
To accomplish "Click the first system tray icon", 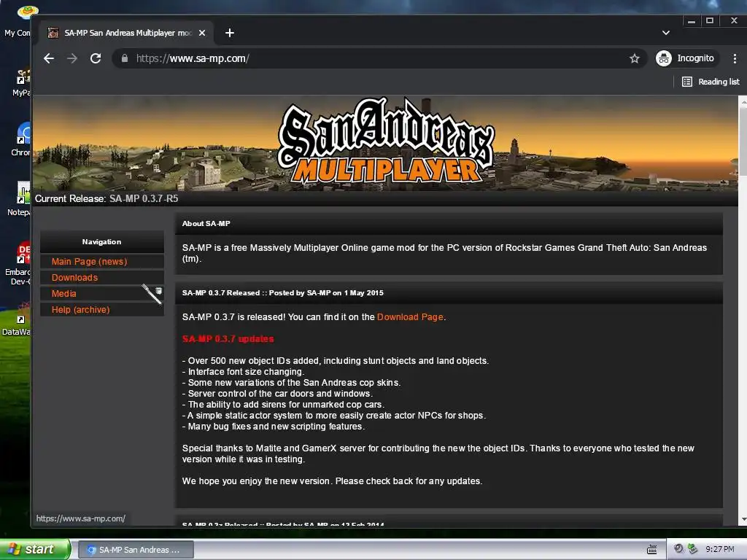I will [x=678, y=549].
